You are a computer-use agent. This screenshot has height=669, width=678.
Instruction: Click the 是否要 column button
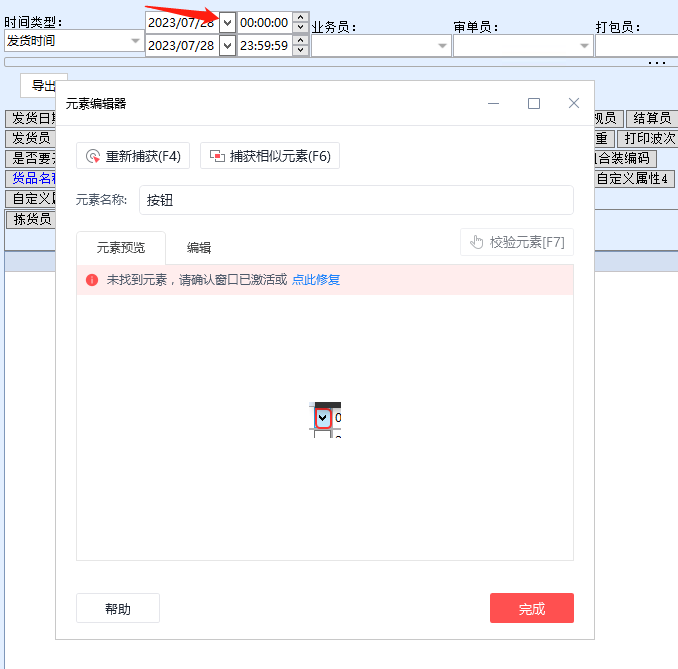[31, 158]
